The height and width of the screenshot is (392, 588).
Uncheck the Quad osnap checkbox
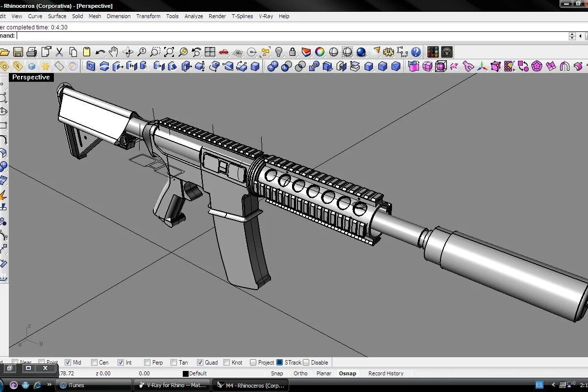point(200,363)
